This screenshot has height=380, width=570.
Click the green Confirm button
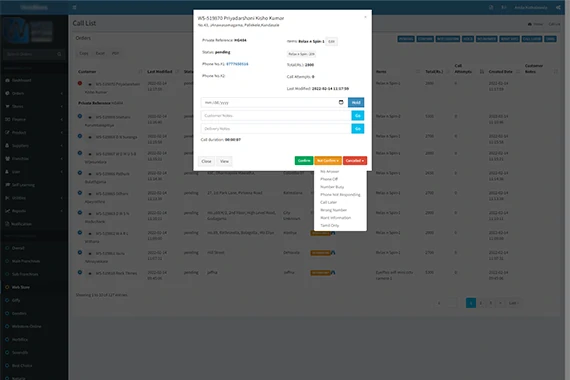tap(304, 161)
